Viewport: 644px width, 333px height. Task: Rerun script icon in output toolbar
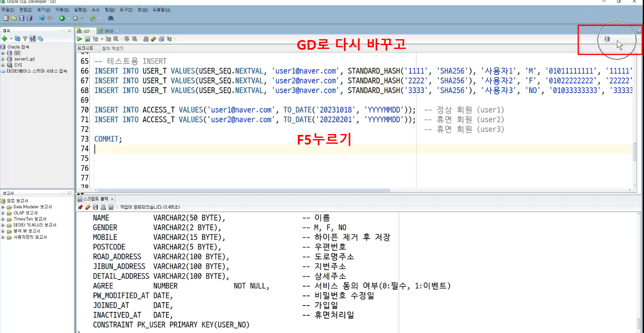pos(111,207)
